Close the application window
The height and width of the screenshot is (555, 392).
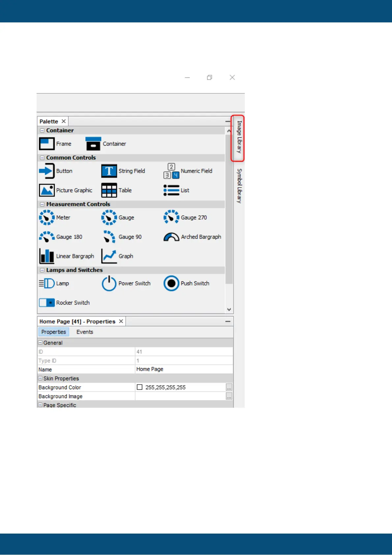pyautogui.click(x=232, y=77)
